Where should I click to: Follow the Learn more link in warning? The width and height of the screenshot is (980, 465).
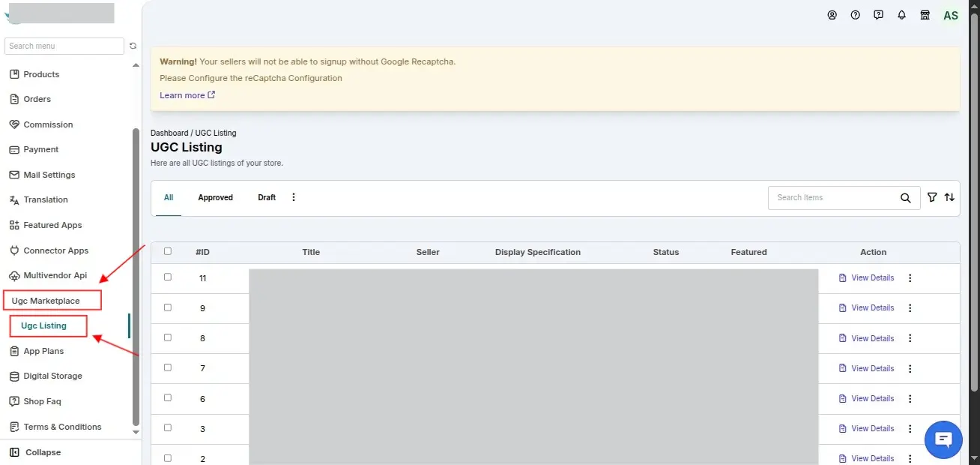pyautogui.click(x=187, y=95)
